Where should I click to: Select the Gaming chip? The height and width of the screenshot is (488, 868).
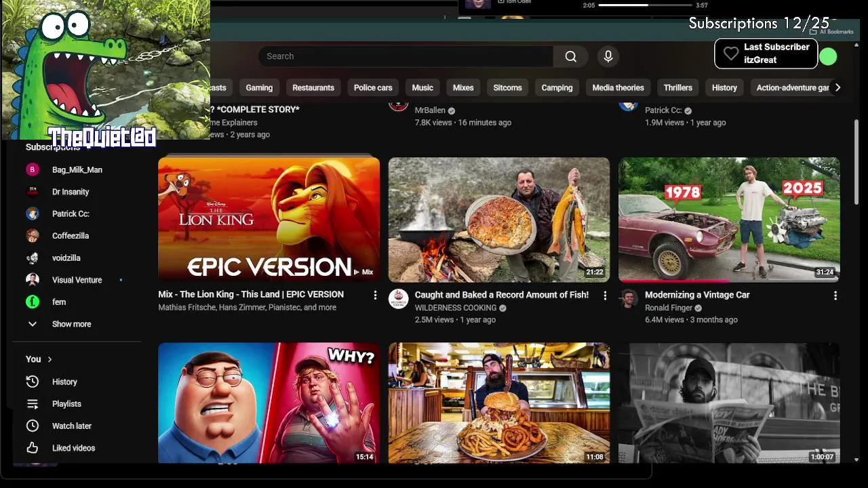(x=259, y=87)
